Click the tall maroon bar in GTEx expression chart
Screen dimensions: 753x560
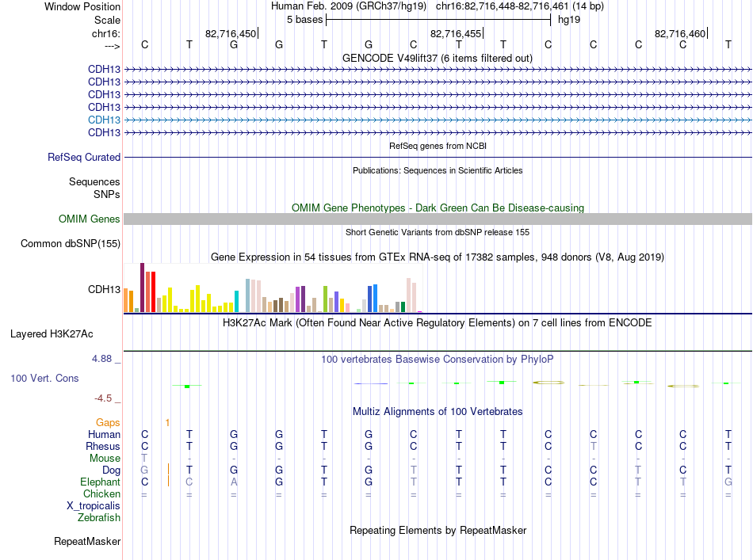(142, 288)
